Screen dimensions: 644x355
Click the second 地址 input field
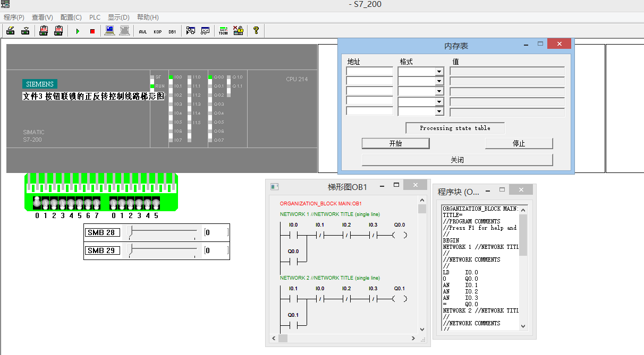369,81
